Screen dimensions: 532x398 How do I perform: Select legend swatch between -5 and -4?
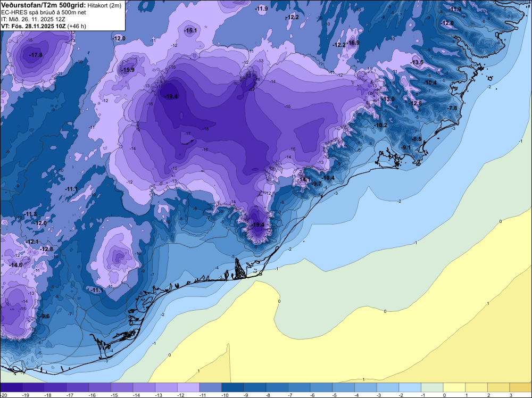(343, 387)
